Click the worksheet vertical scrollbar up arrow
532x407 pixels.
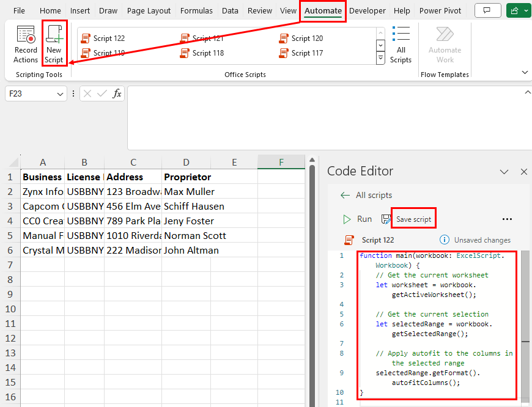click(312, 159)
